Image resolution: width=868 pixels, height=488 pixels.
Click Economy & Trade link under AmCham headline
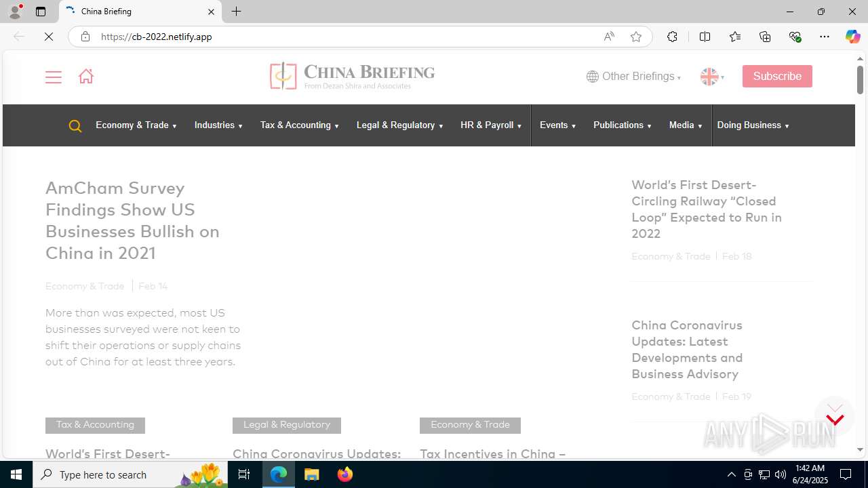point(85,286)
